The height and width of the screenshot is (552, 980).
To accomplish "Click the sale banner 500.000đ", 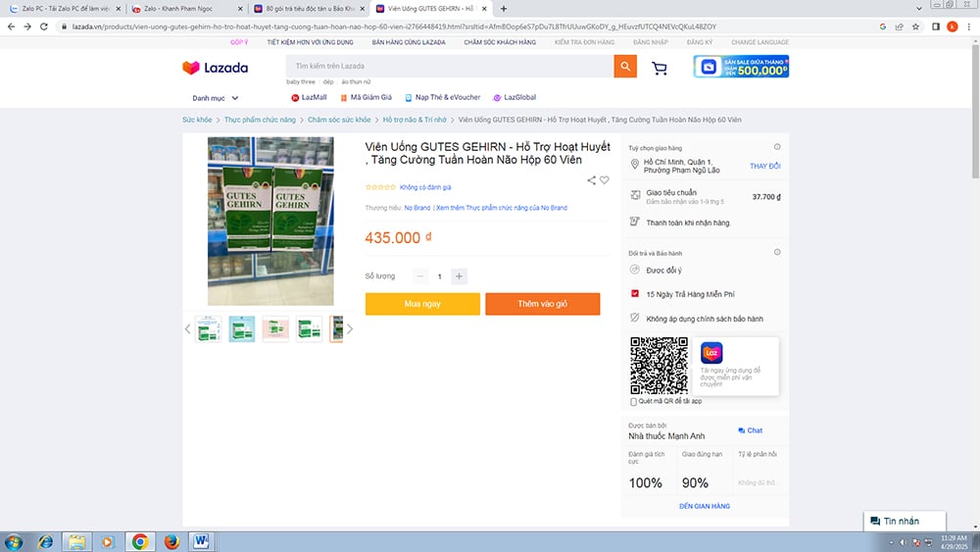I will tap(741, 67).
